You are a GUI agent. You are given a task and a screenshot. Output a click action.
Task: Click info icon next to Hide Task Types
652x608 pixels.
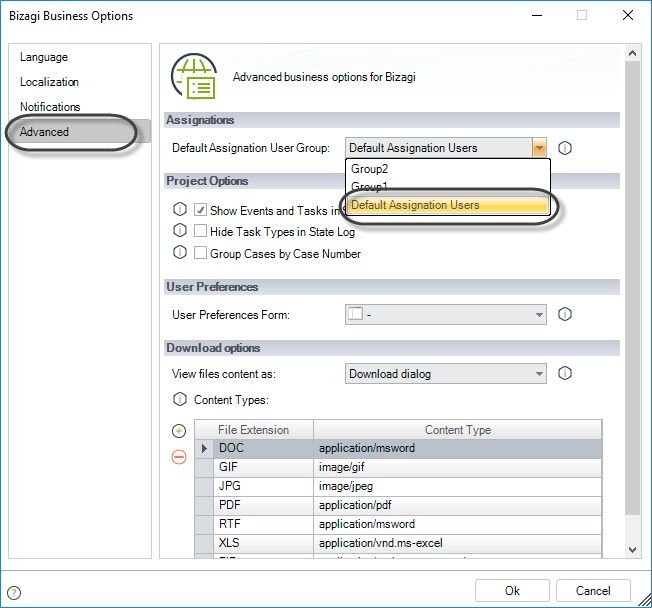pos(180,230)
